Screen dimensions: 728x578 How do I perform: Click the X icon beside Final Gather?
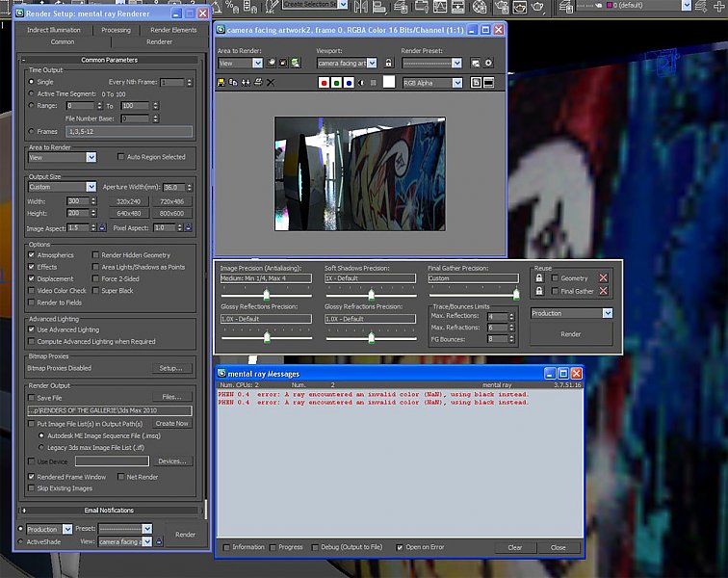pyautogui.click(x=604, y=291)
